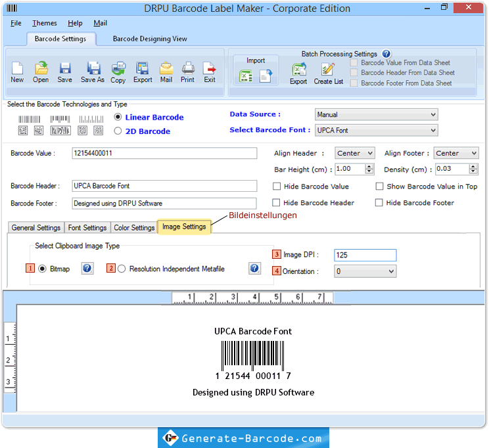
Task: Click the Mail envelope toolbar icon
Action: pos(166,68)
